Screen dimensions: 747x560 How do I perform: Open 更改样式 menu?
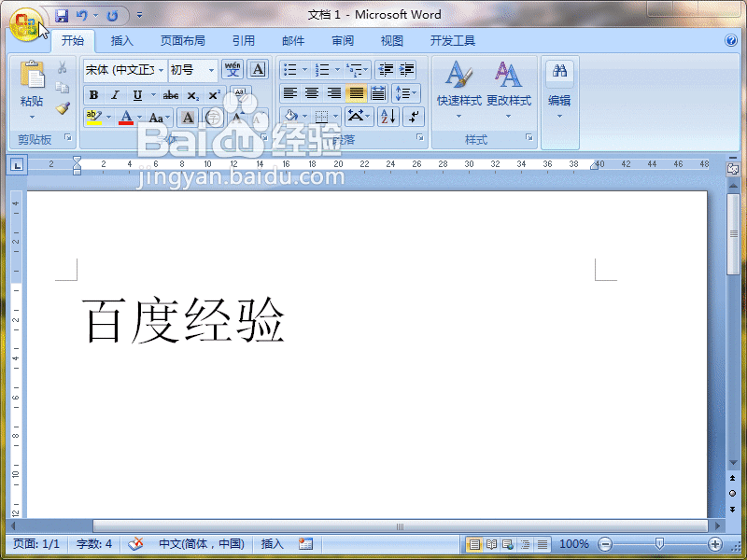pyautogui.click(x=508, y=91)
